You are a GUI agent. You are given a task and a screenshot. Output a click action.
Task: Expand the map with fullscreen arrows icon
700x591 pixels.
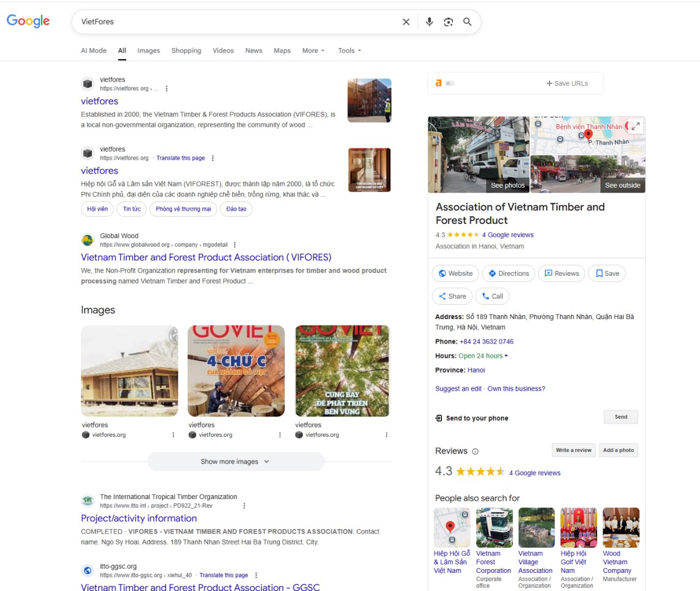[x=635, y=126]
